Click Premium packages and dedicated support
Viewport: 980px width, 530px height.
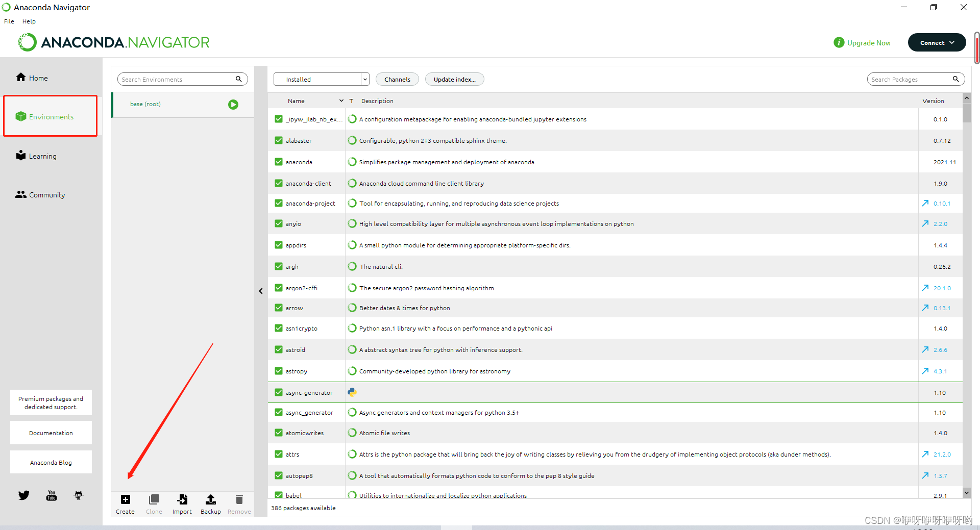(51, 402)
